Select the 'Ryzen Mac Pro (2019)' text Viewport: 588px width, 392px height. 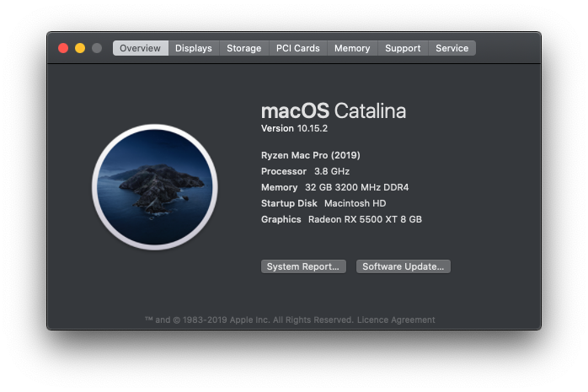pyautogui.click(x=311, y=155)
